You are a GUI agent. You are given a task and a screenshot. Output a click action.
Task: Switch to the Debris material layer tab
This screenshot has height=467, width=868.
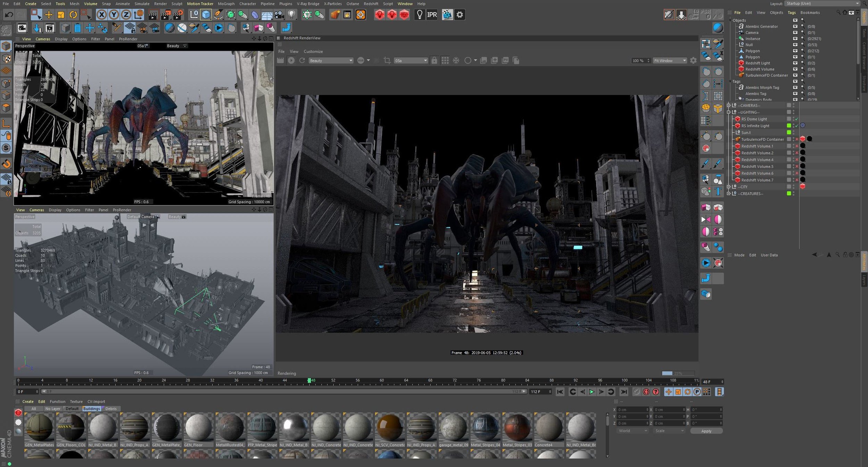pyautogui.click(x=111, y=409)
